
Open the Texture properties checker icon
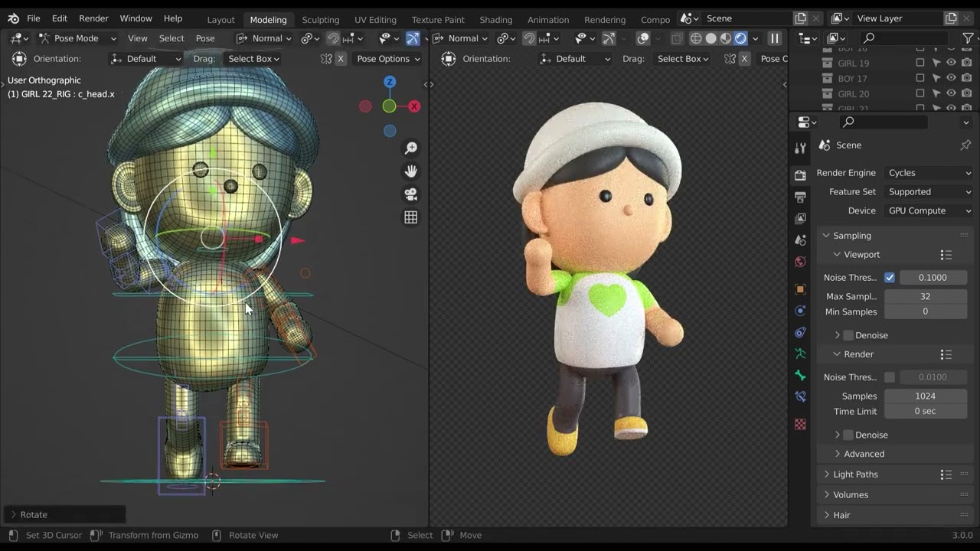800,424
